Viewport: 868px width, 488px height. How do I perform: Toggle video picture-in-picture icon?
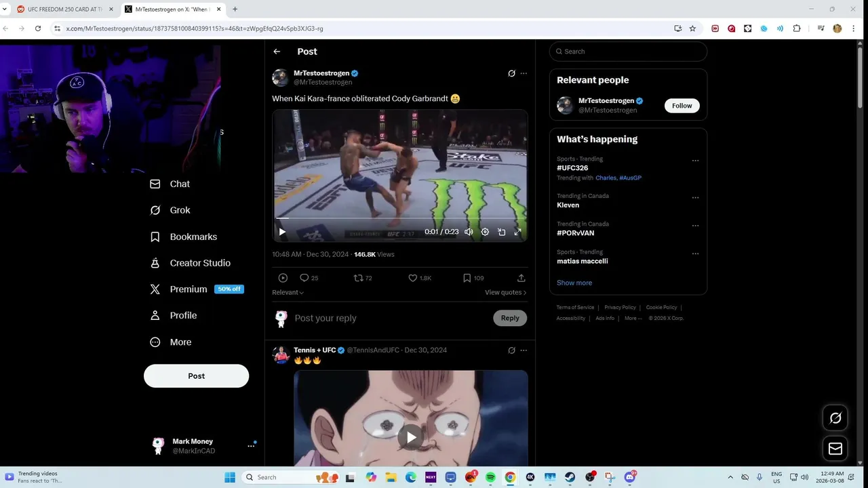click(x=501, y=232)
